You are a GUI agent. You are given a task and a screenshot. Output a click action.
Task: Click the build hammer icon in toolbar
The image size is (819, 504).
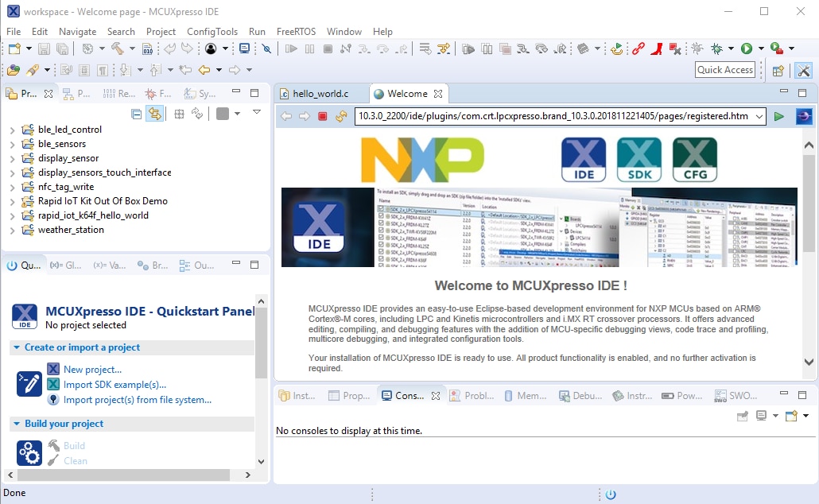click(118, 49)
